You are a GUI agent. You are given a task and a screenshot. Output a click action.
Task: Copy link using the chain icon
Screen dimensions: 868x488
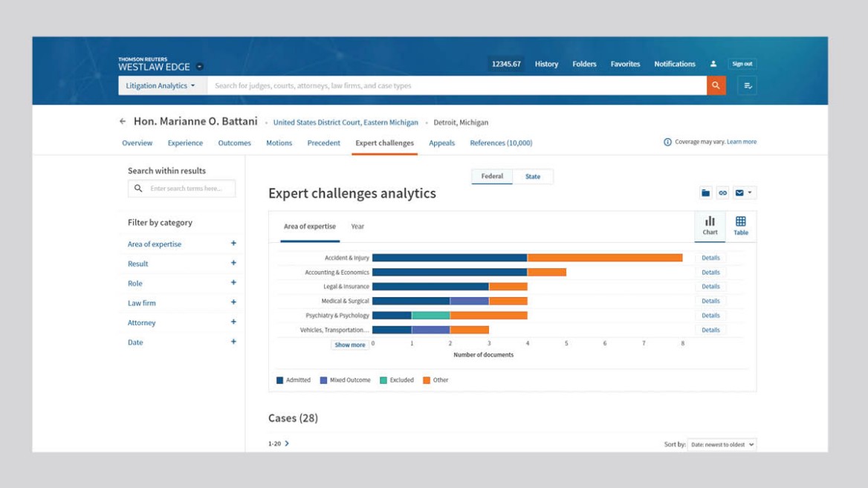pos(722,193)
